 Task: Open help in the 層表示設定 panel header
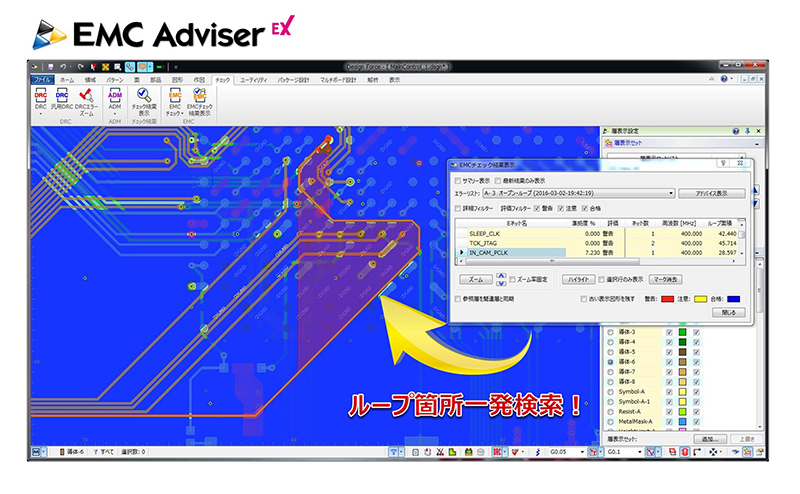(x=736, y=131)
